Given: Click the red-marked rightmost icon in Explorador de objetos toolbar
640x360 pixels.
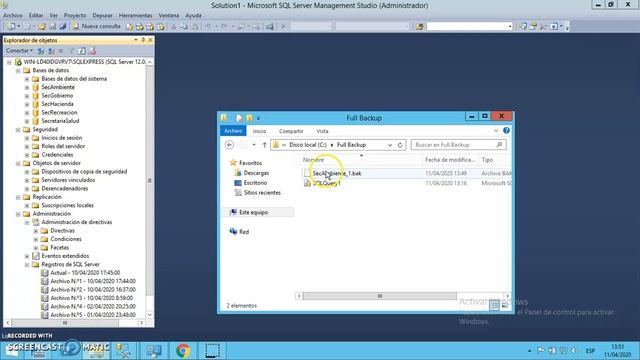Looking at the screenshot, I should (x=92, y=51).
